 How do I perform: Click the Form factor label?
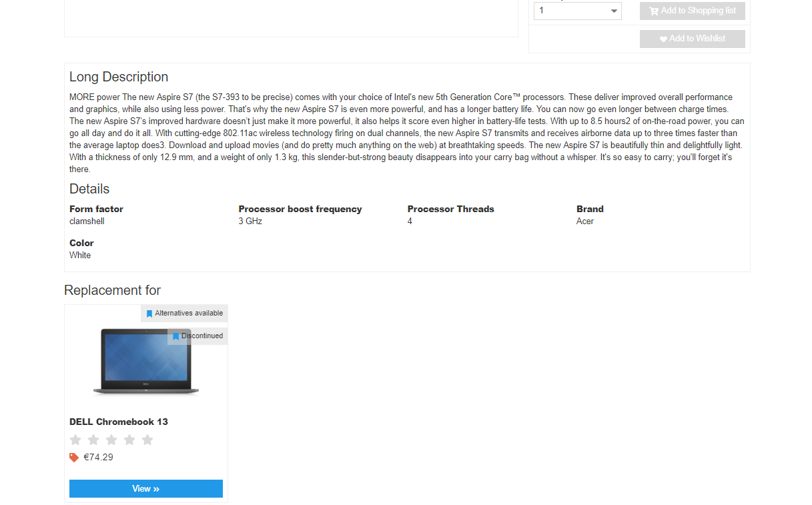[96, 209]
